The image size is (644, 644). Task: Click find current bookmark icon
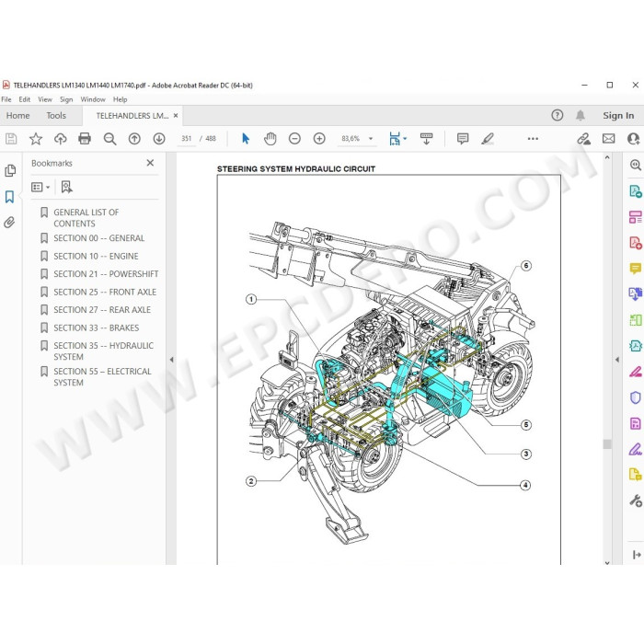[x=66, y=187]
